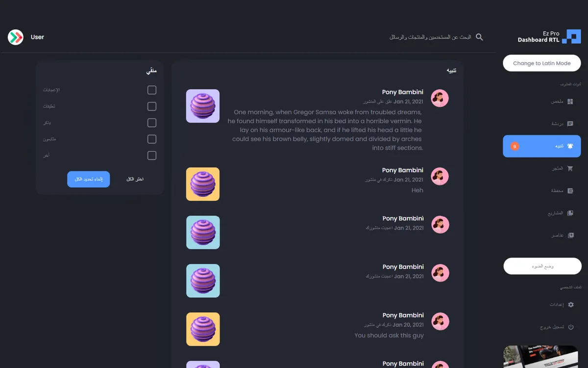This screenshot has height=368, width=588.
Task: Click the Jan 20, 2021 date
Action: tap(409, 325)
